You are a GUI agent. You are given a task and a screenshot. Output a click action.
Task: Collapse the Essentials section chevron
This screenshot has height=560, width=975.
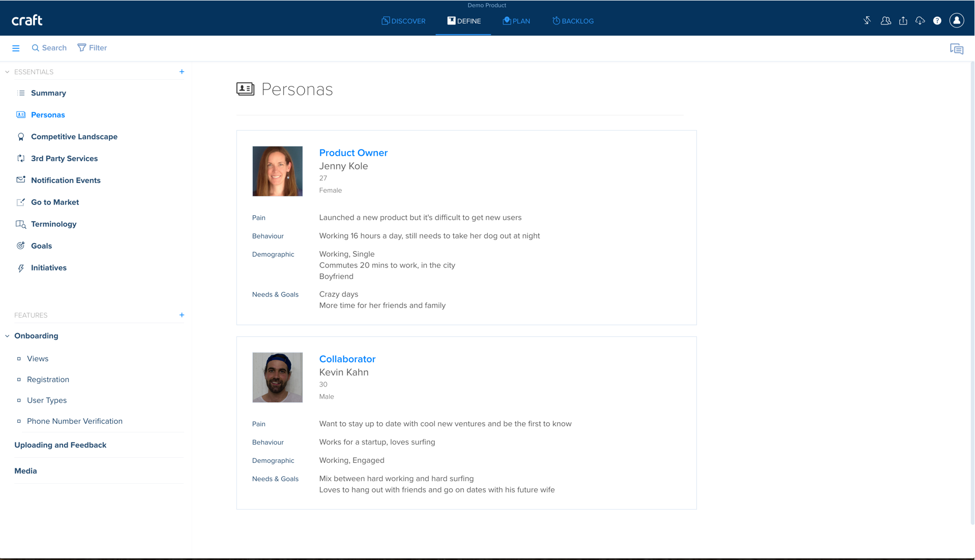pyautogui.click(x=7, y=72)
